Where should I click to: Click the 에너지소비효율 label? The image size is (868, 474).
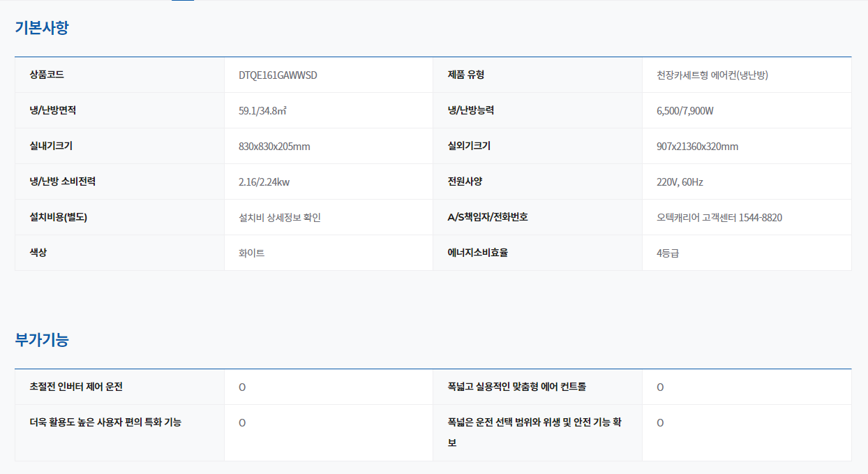(478, 253)
